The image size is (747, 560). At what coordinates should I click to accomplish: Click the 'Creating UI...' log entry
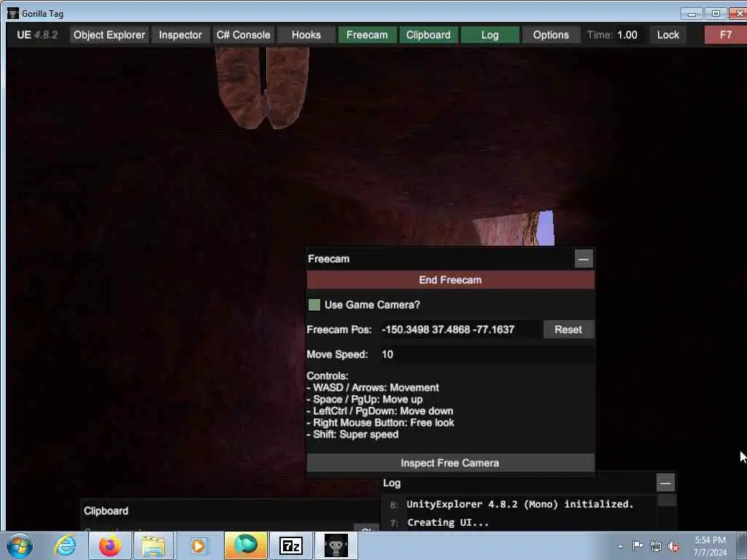(448, 522)
